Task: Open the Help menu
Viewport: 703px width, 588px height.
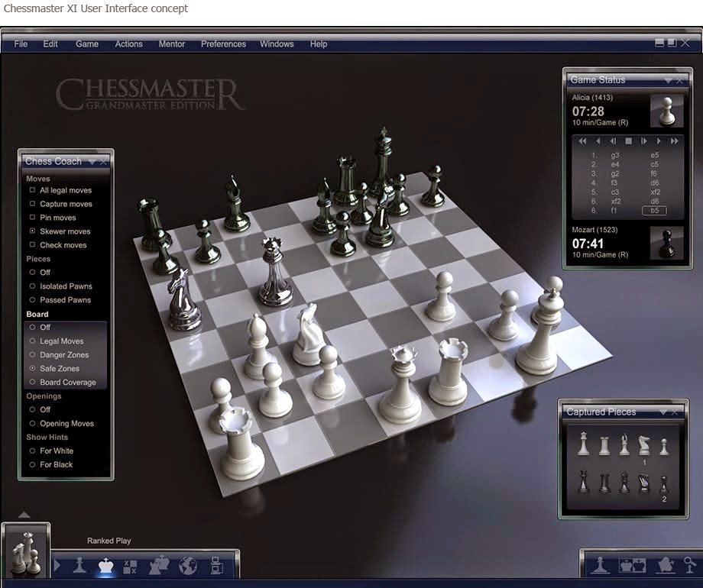Action: coord(319,44)
